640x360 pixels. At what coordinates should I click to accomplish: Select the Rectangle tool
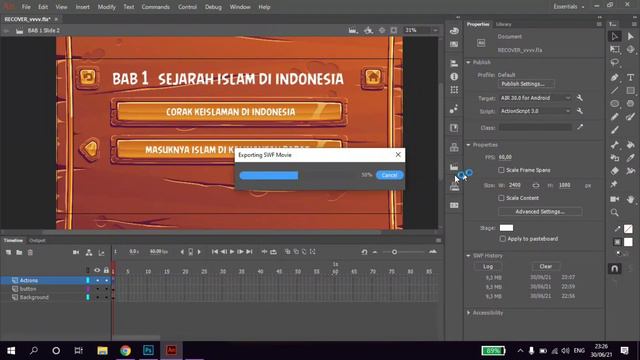pos(631,90)
